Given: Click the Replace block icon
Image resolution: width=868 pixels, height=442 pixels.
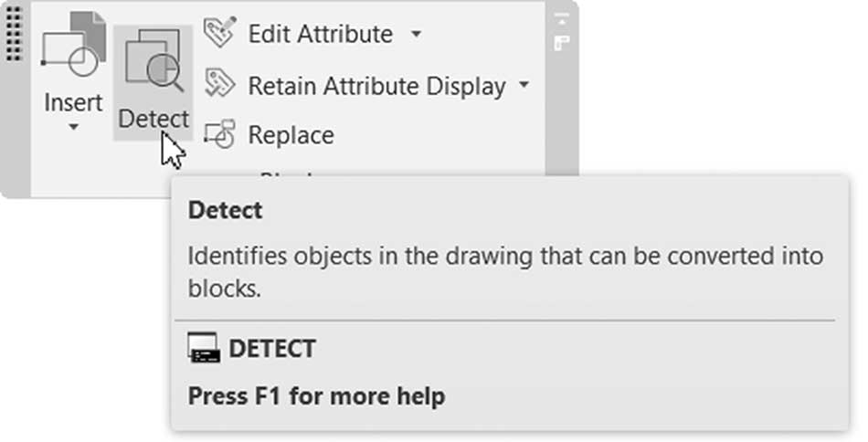Looking at the screenshot, I should 220,134.
